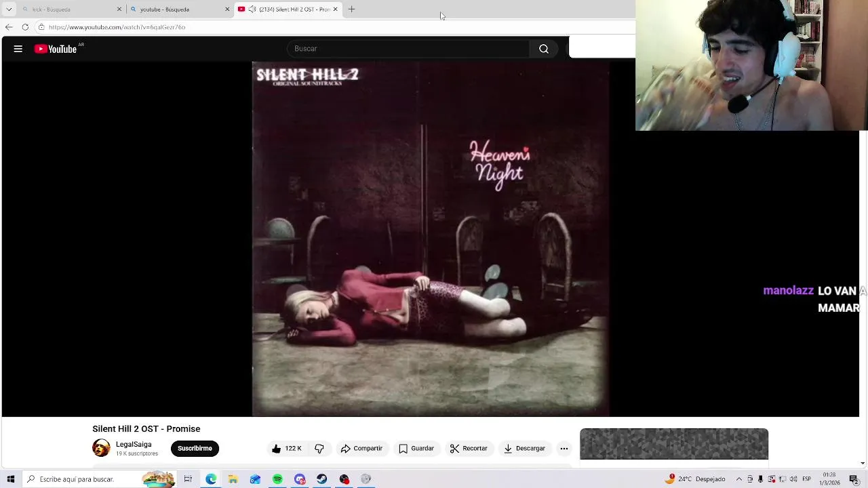
Task: Open Steam from the taskbar
Action: coord(321,479)
